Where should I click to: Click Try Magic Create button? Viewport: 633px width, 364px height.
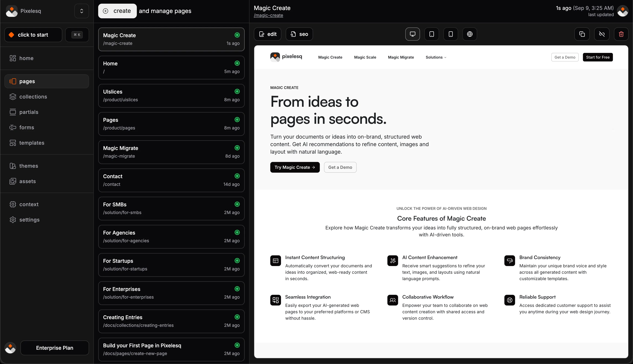(x=295, y=167)
